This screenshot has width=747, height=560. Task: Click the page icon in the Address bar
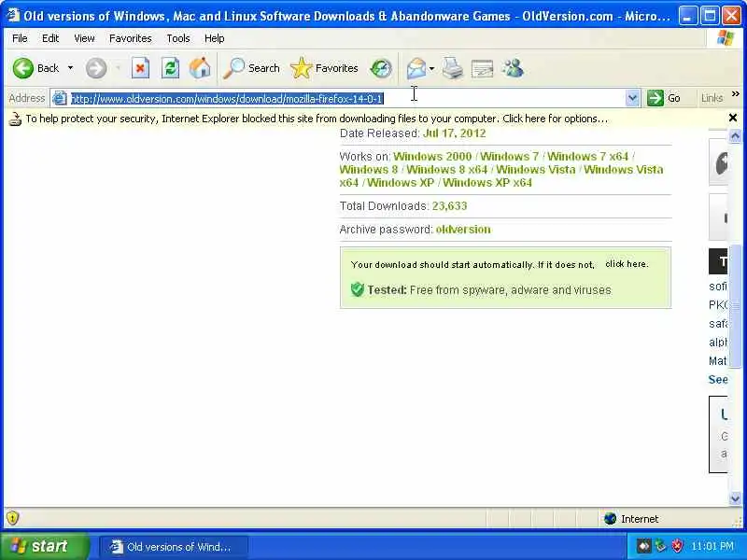[60, 99]
